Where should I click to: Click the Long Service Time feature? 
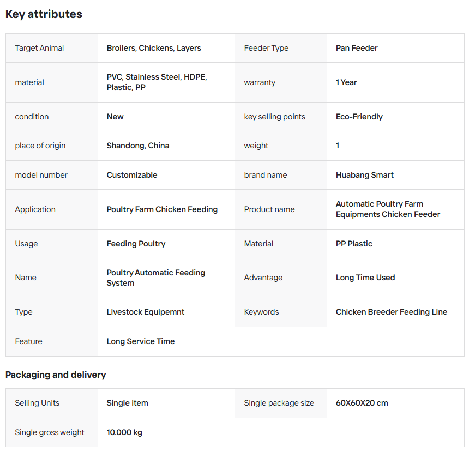click(x=141, y=341)
